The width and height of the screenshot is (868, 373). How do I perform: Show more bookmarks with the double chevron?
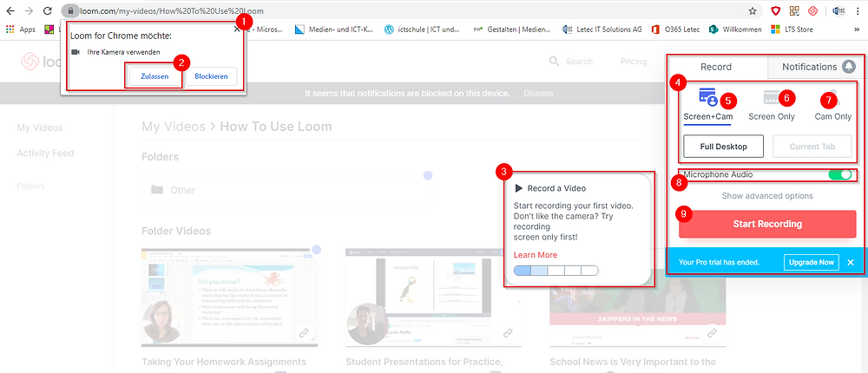coord(857,29)
